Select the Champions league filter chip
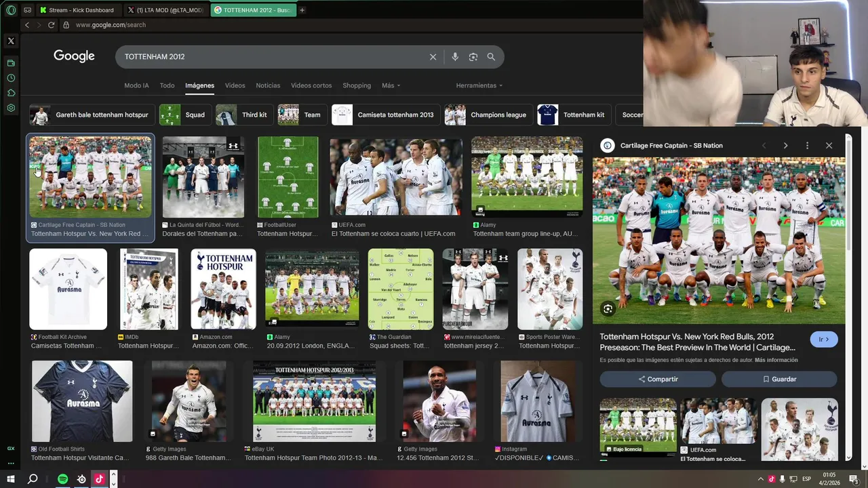 point(489,115)
